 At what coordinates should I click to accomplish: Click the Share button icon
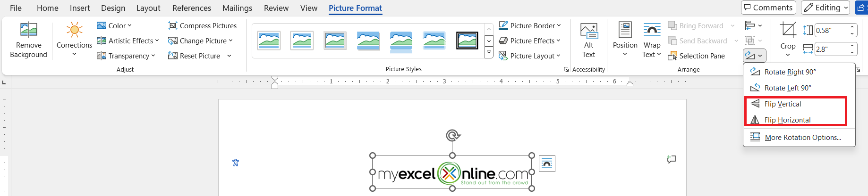pos(861,8)
